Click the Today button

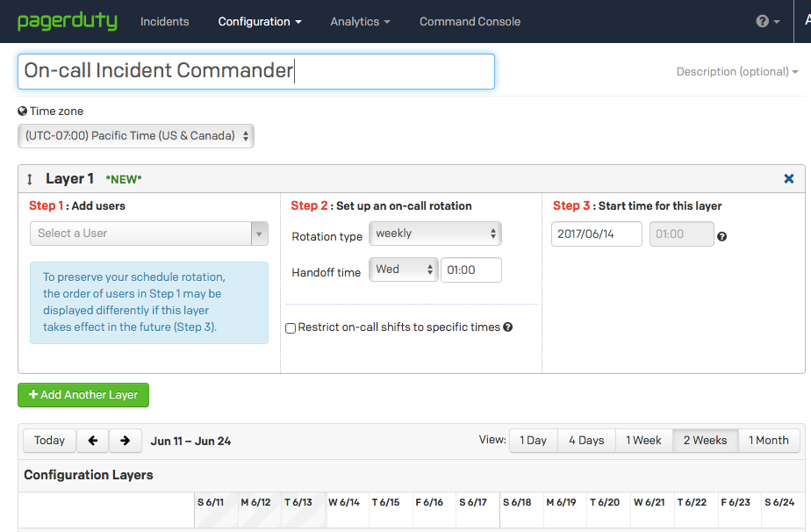tap(50, 441)
